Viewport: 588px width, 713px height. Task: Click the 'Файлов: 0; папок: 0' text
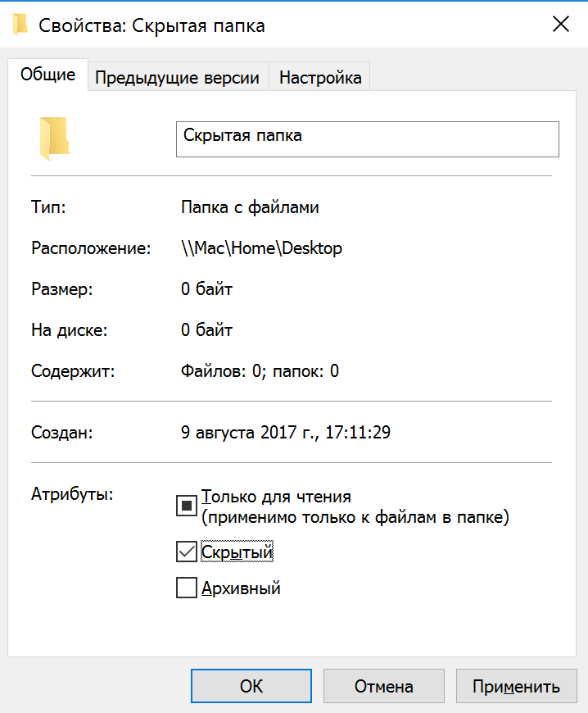click(x=260, y=371)
